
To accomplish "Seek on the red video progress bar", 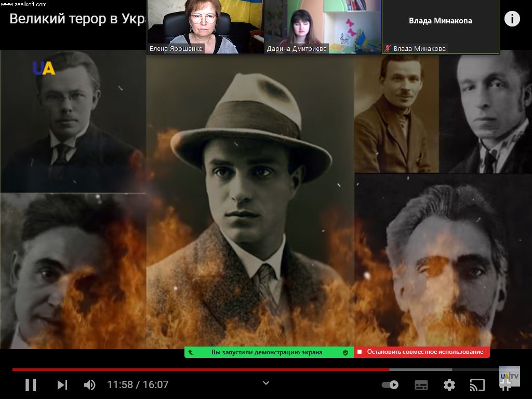I will (x=208, y=369).
